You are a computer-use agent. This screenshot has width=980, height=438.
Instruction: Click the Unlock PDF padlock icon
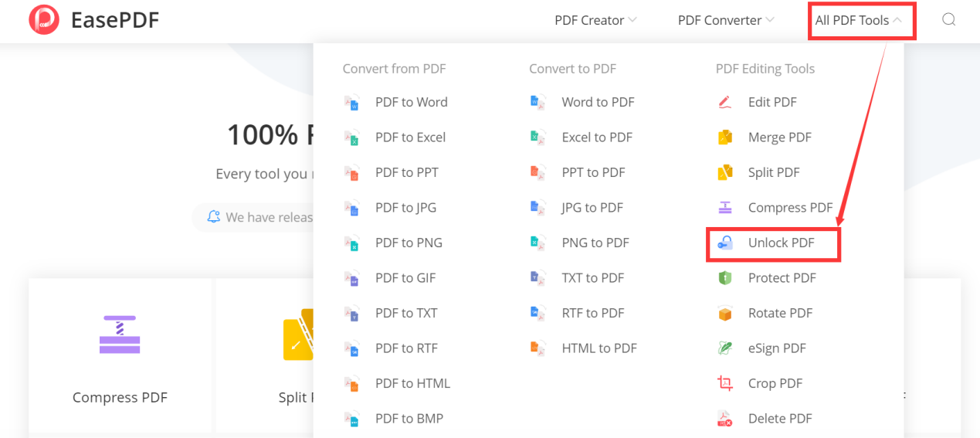tap(724, 243)
